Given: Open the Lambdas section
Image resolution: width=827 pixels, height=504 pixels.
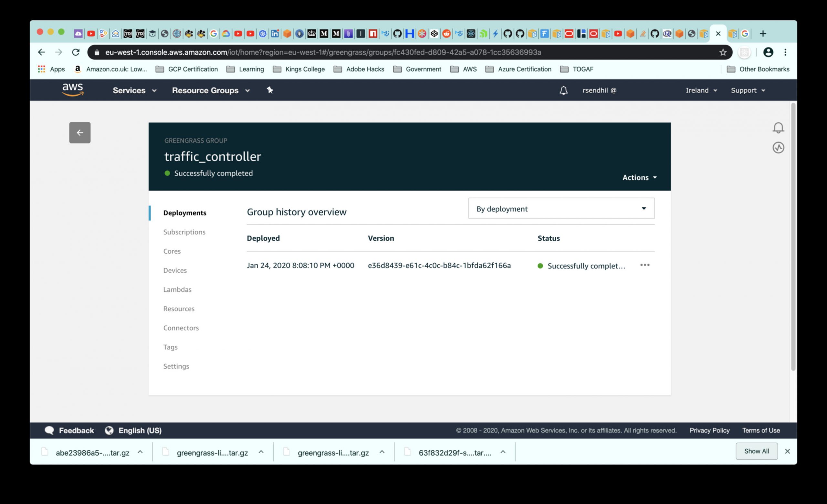Looking at the screenshot, I should 177,289.
